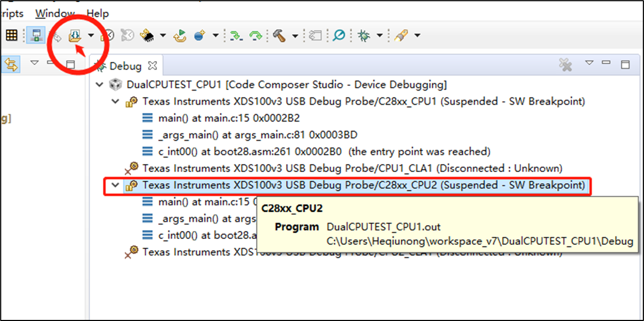Select _args_main() at args_main.c:81 0x0003BD frame
The height and width of the screenshot is (321, 644).
click(258, 135)
